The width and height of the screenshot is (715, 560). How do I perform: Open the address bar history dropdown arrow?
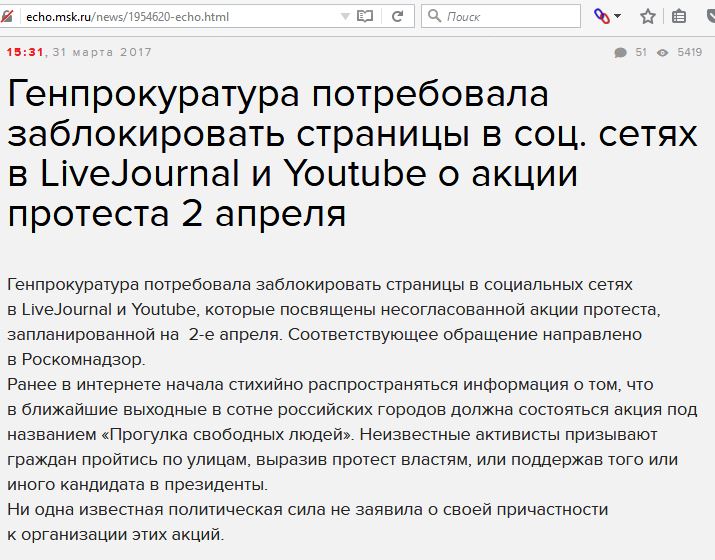(345, 17)
